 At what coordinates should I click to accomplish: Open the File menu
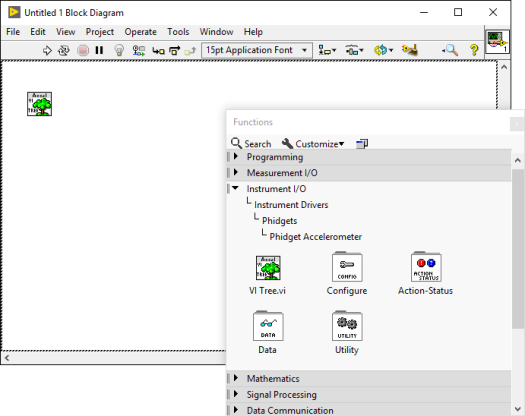coord(13,32)
